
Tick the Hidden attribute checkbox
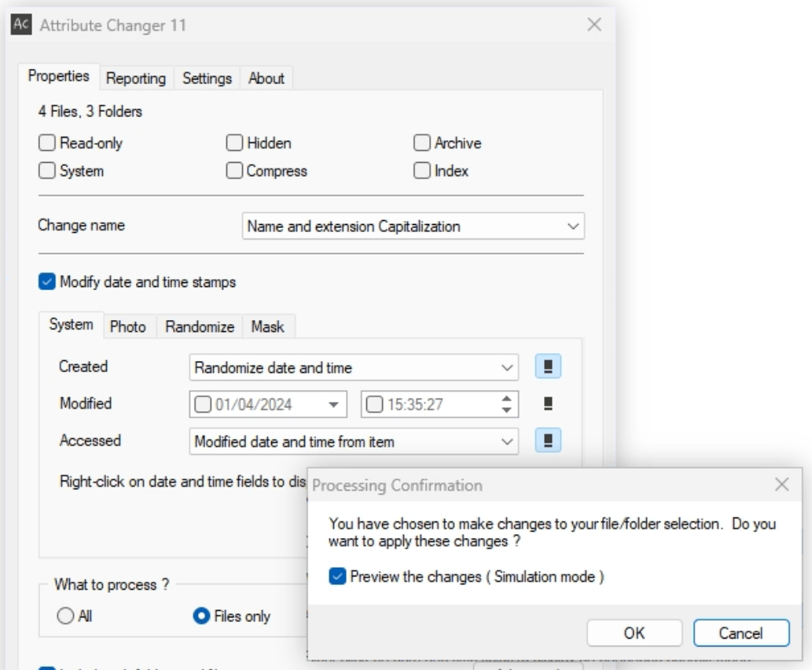pos(234,142)
